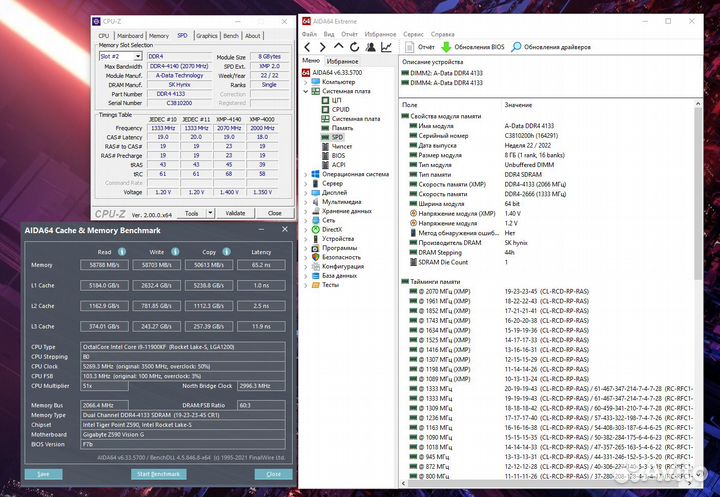Viewport: 720px width, 497px height.
Task: Switch to About tab in CPU-Z
Action: [253, 36]
